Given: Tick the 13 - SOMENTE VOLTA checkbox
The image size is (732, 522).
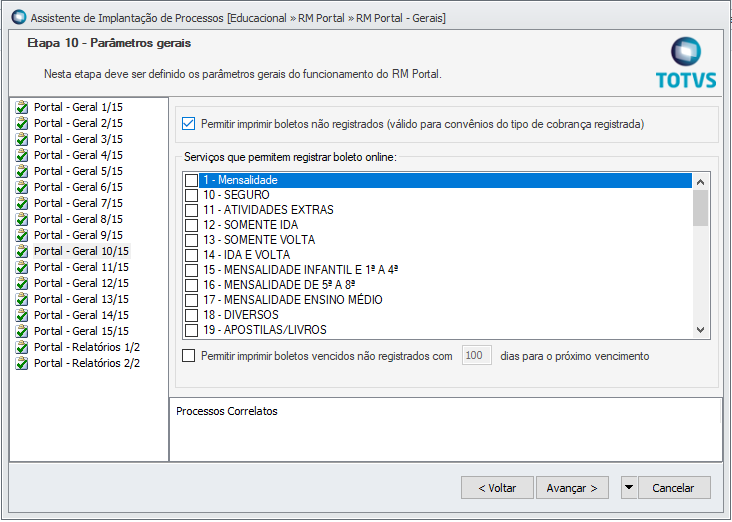Looking at the screenshot, I should tap(191, 240).
